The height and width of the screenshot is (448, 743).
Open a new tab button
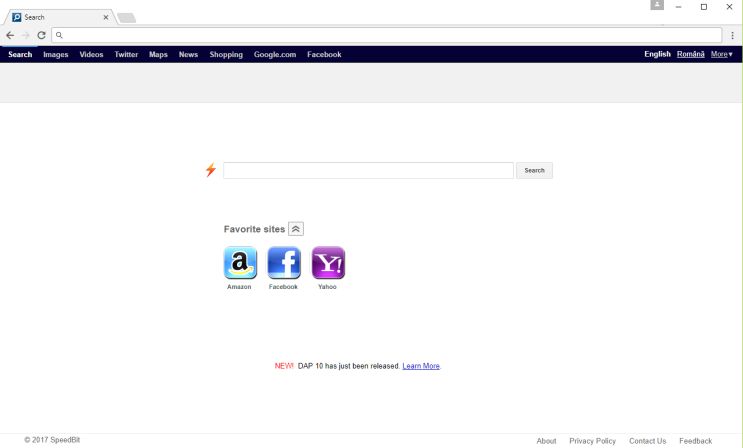[127, 18]
